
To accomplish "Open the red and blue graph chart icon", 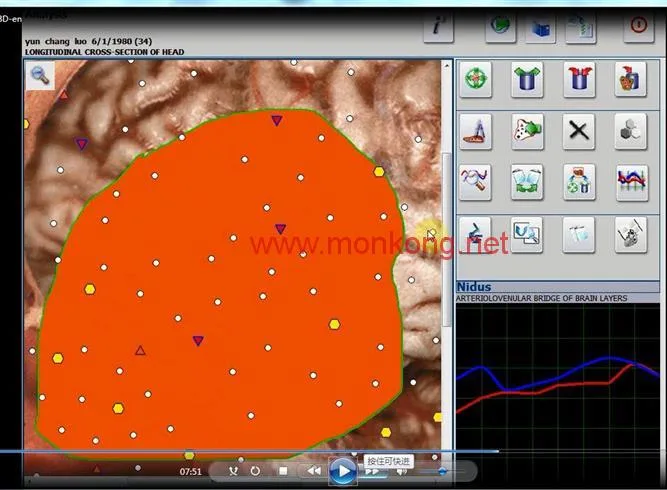I will pos(632,182).
